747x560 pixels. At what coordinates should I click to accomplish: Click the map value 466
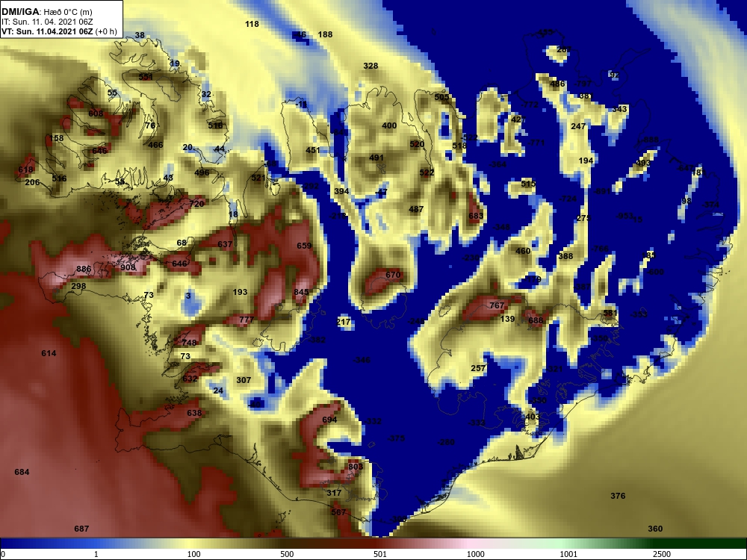pyautogui.click(x=156, y=145)
